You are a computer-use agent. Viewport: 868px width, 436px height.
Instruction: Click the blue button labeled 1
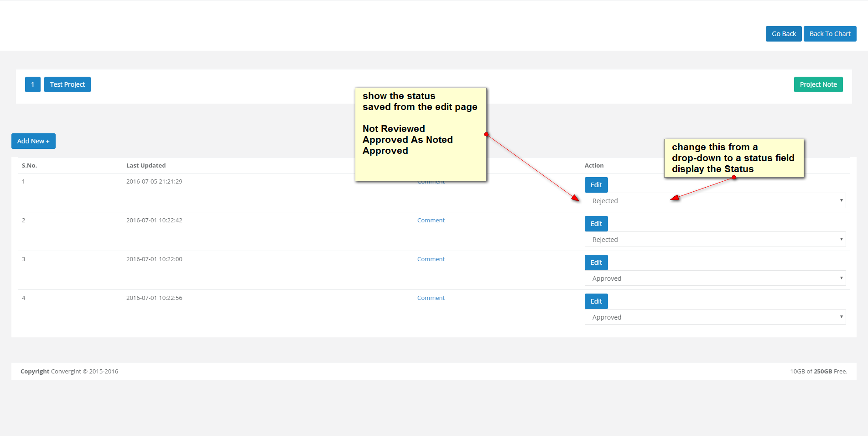tap(33, 84)
